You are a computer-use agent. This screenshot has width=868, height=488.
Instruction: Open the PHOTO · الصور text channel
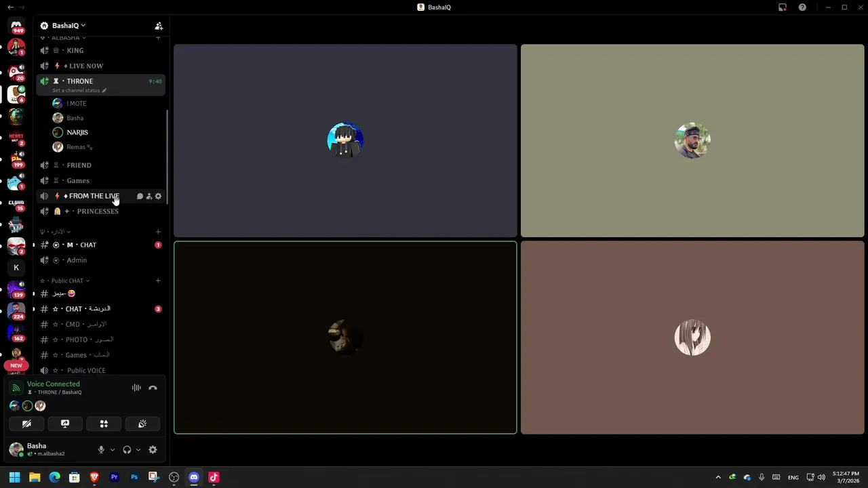[x=100, y=340]
